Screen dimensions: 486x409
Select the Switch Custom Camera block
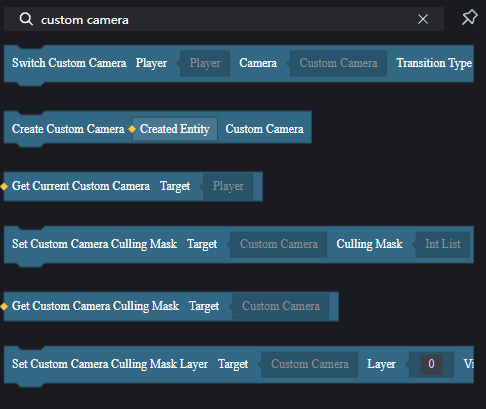tap(239, 63)
